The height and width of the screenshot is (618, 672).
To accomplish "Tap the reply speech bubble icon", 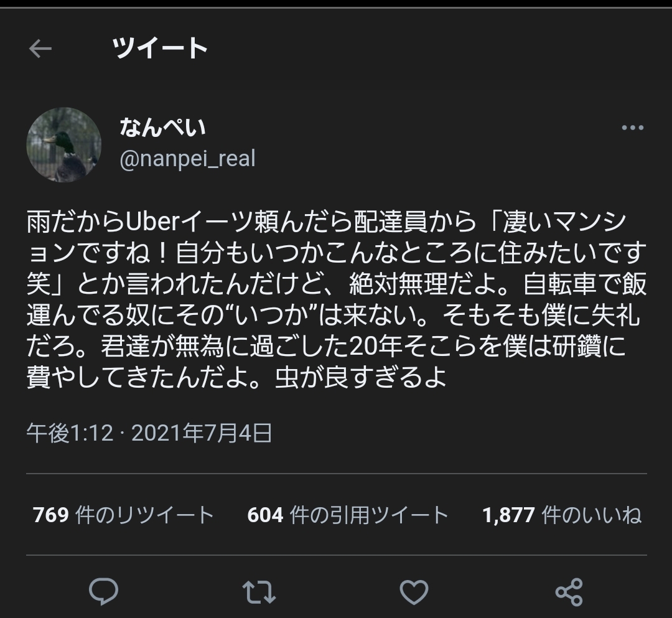I will (x=104, y=591).
